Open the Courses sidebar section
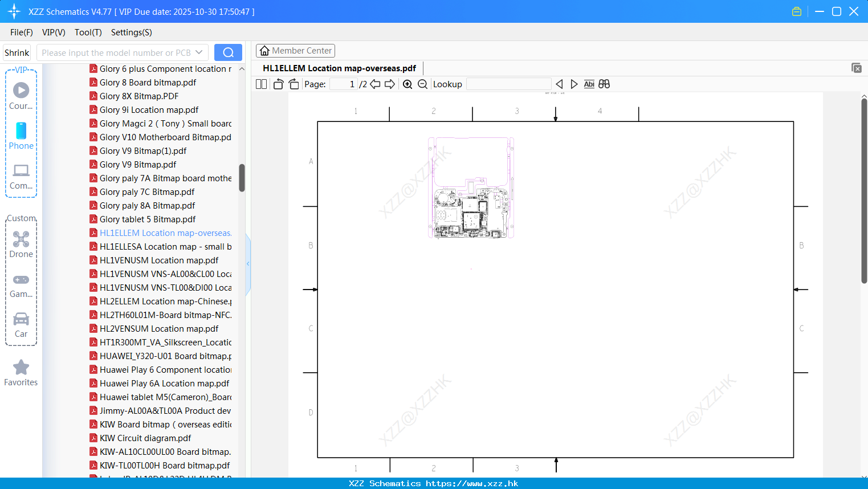This screenshot has width=868, height=489. click(21, 96)
